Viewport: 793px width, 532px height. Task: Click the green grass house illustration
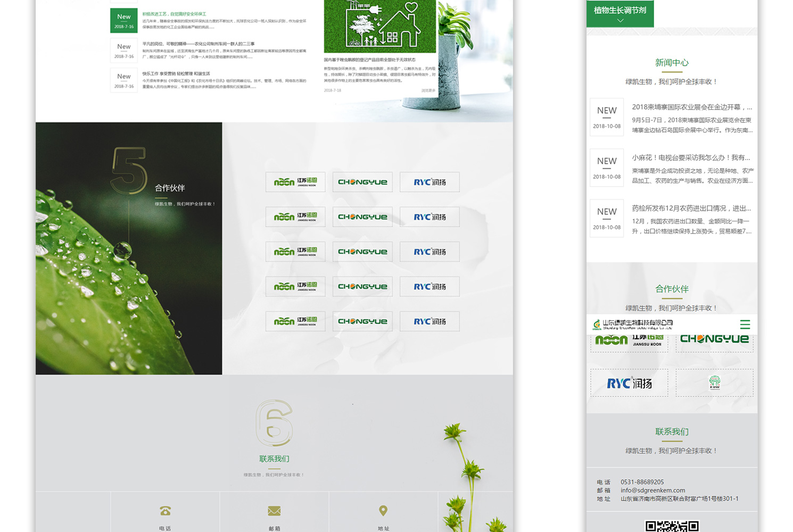coord(380,26)
